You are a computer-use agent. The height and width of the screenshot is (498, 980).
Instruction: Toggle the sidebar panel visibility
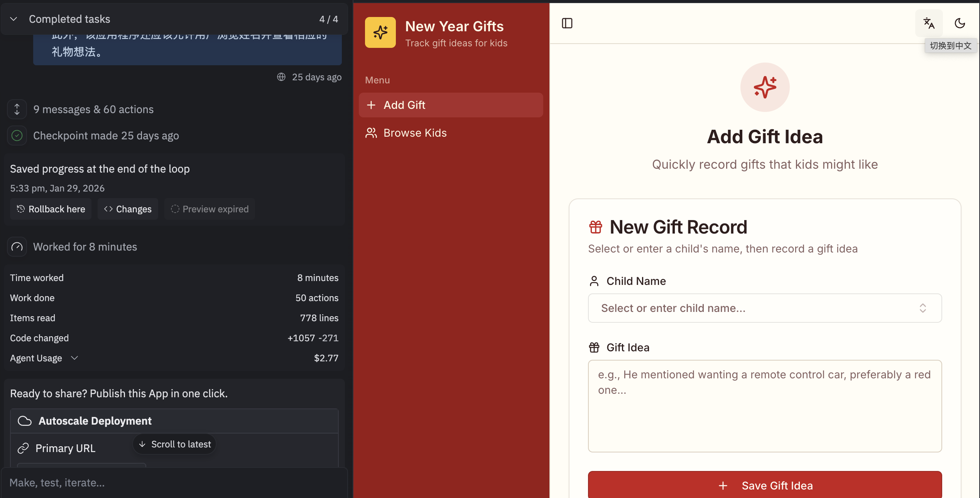click(x=567, y=23)
